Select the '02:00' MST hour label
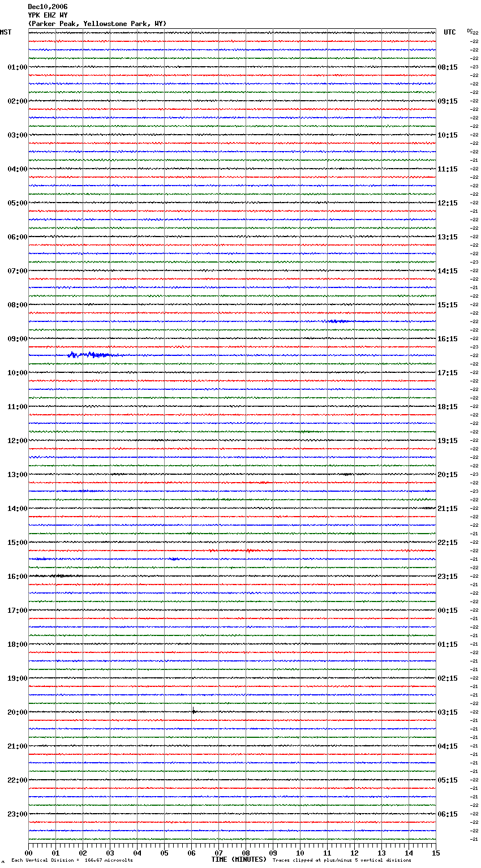 point(18,101)
